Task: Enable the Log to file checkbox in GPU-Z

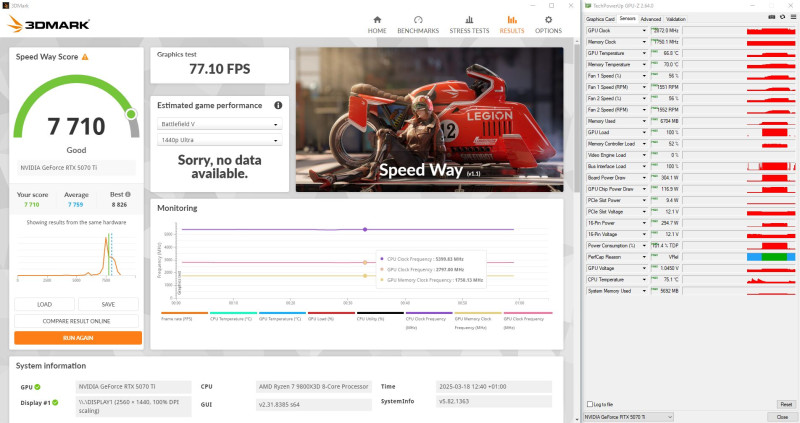Action: coord(590,404)
